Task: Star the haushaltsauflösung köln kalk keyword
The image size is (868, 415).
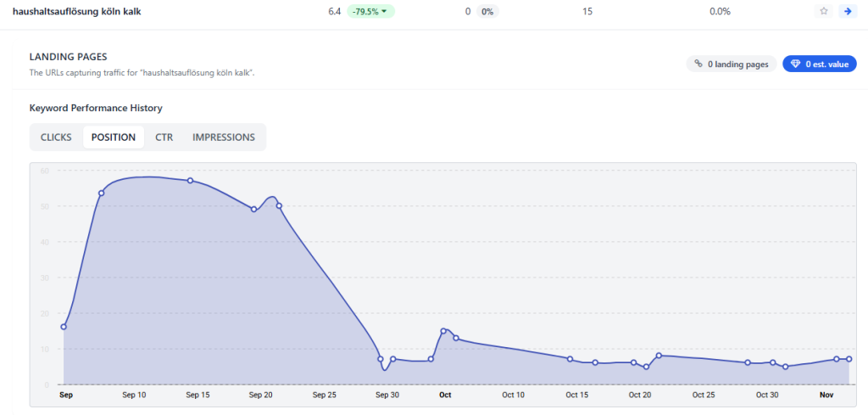Action: click(824, 12)
